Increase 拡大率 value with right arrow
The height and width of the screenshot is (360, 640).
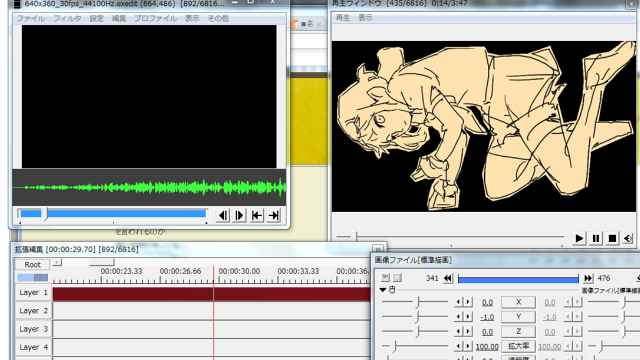tap(468, 346)
